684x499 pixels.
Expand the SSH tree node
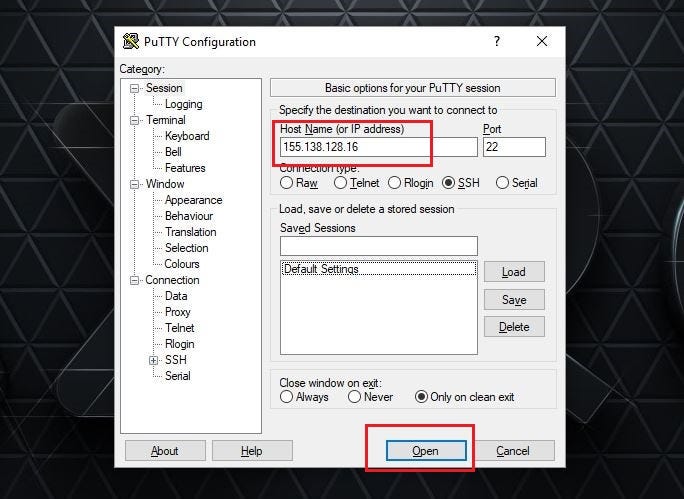point(154,360)
